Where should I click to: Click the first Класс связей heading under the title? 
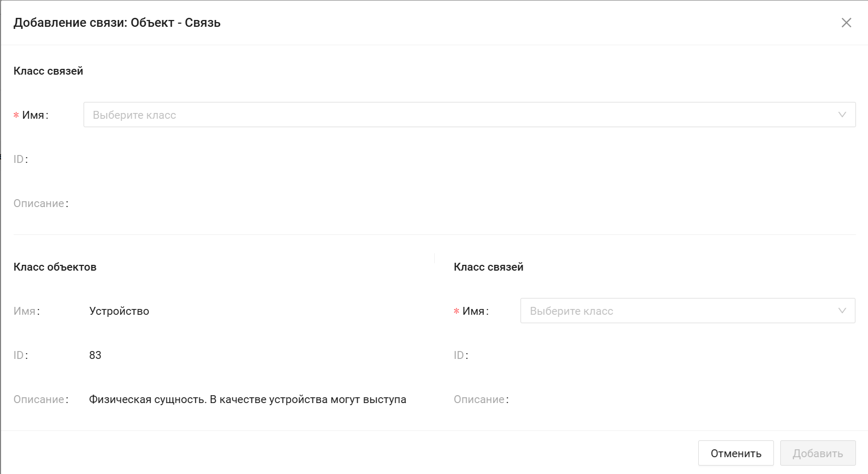pyautogui.click(x=48, y=71)
